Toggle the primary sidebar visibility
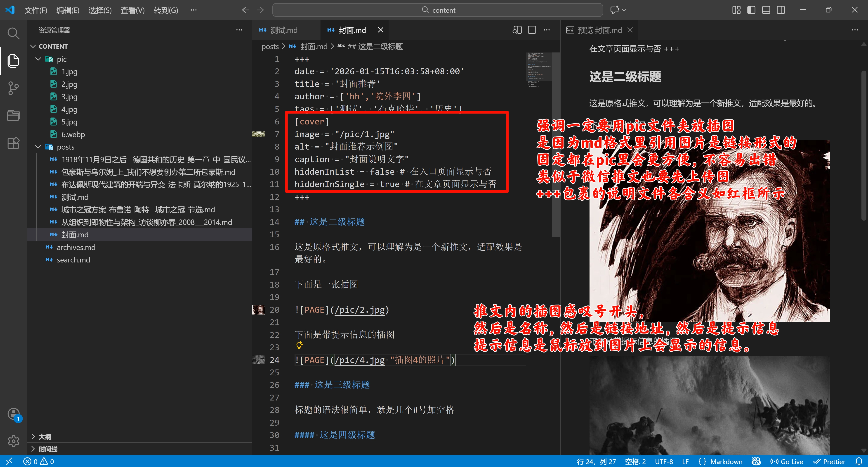This screenshot has width=868, height=467. tap(751, 10)
